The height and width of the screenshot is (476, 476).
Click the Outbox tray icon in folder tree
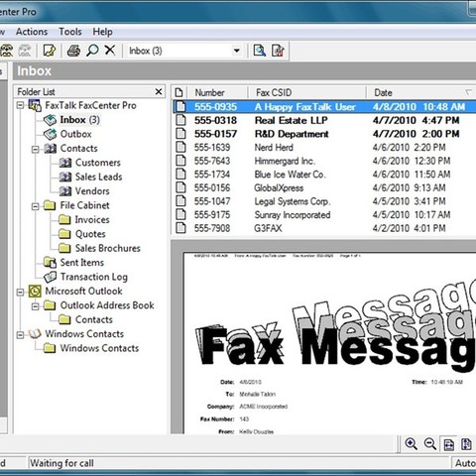51,134
